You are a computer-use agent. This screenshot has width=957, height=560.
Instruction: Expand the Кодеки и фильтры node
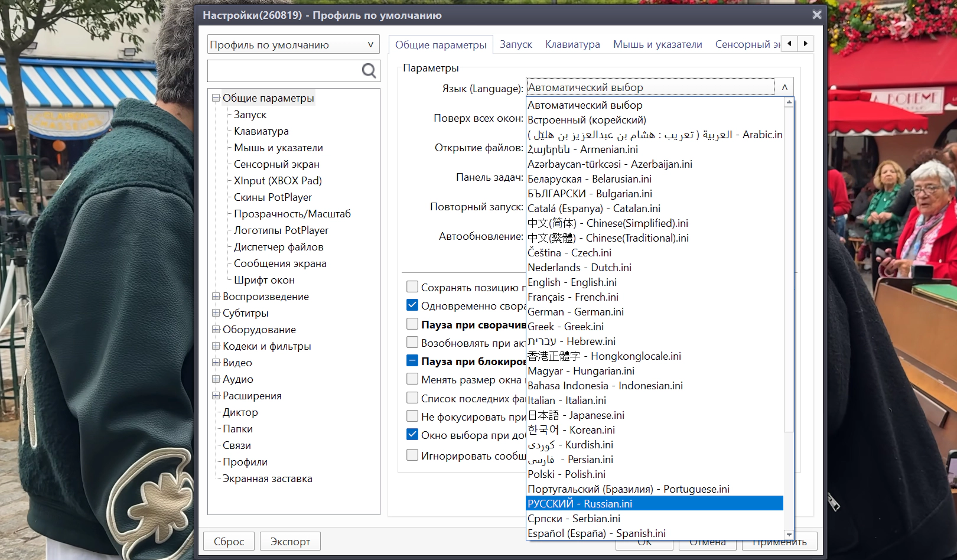(x=216, y=346)
